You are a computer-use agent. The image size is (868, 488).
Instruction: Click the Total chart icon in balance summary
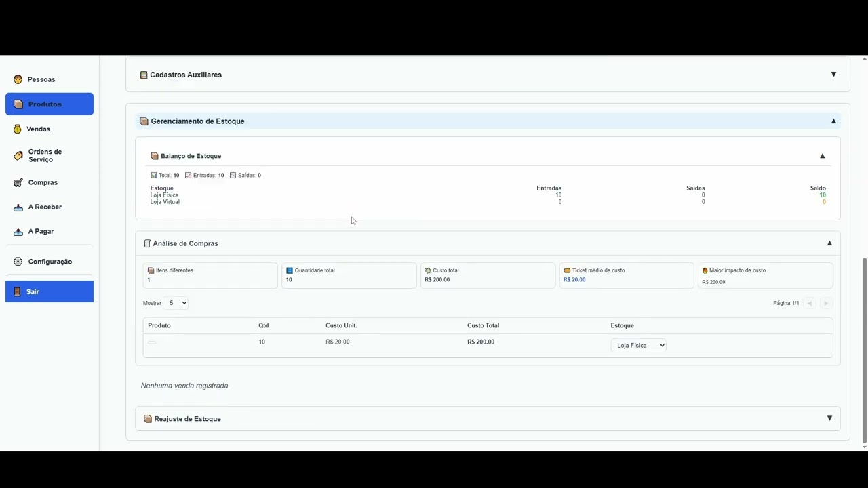[154, 175]
